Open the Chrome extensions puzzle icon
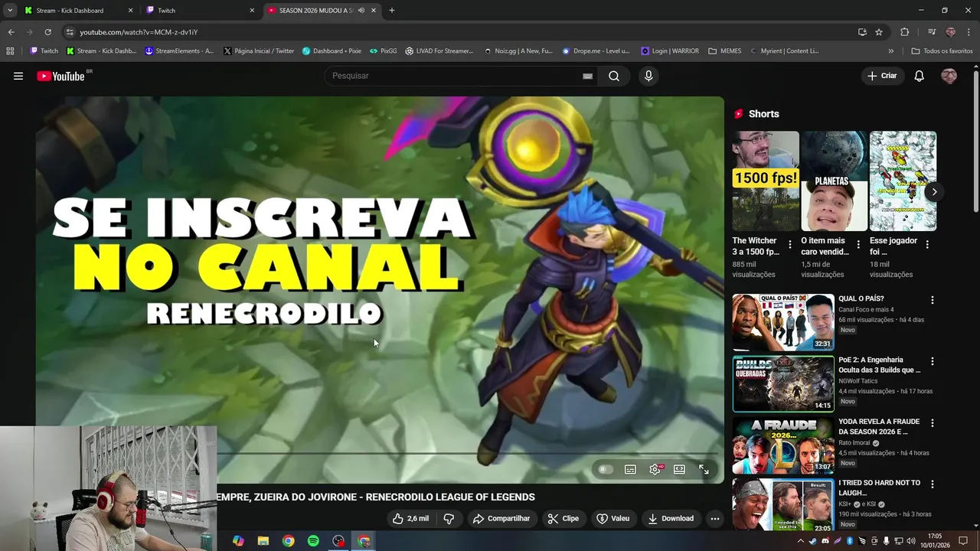Image resolution: width=980 pixels, height=551 pixels. point(904,32)
